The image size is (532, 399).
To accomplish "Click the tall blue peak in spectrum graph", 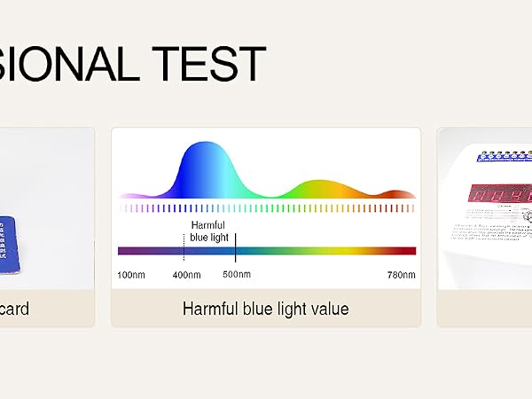I will (x=207, y=169).
